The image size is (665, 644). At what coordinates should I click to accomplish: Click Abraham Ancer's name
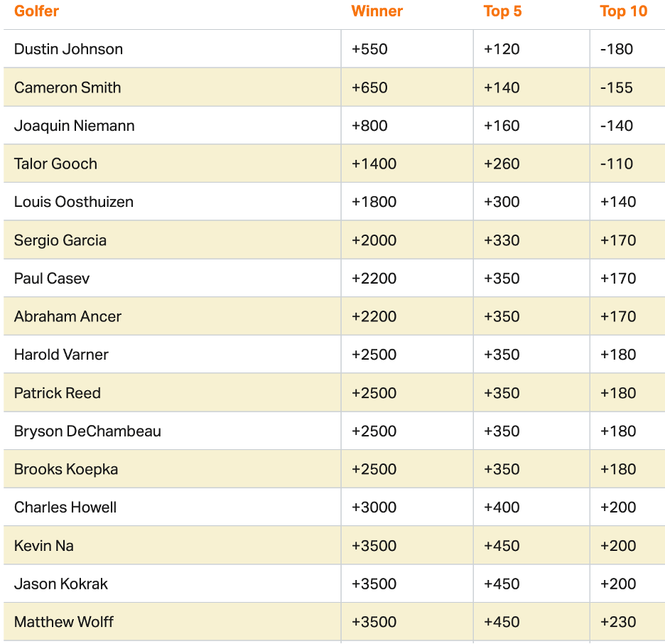(67, 316)
